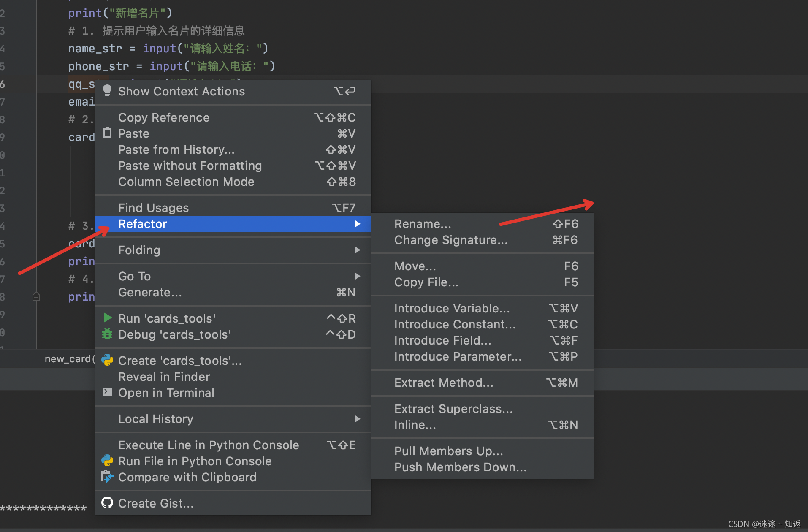Viewport: 808px width, 532px height.
Task: Choose Pull Members Up...
Action: 483,451
